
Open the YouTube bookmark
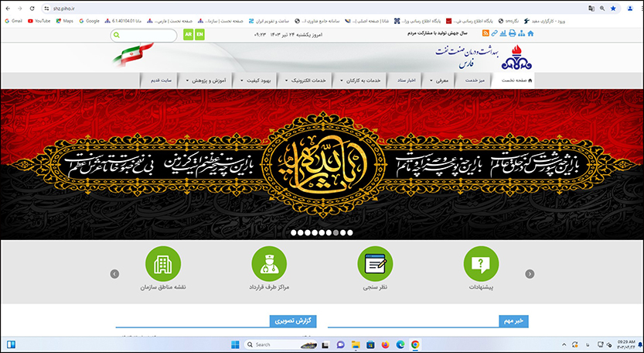point(39,21)
